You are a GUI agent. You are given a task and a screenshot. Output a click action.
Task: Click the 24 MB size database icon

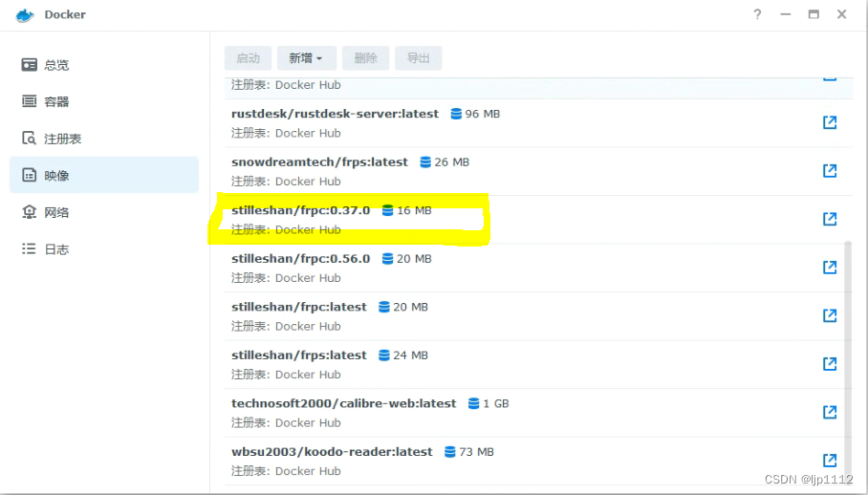pos(384,355)
